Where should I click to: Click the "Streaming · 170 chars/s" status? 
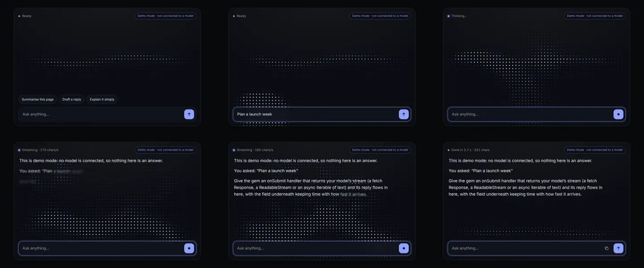point(40,150)
